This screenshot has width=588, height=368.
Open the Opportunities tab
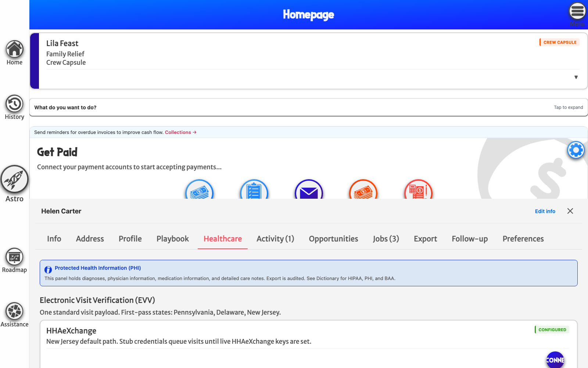pos(333,239)
